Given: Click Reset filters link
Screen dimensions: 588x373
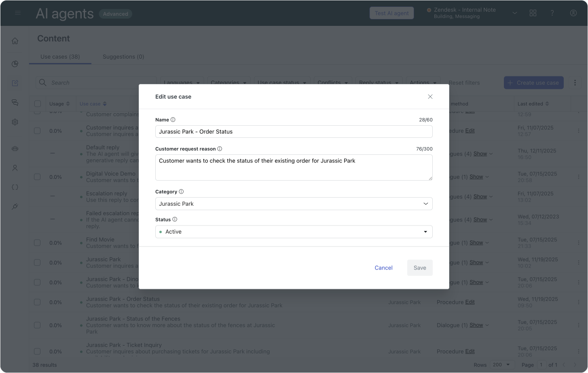Looking at the screenshot, I should coord(464,82).
